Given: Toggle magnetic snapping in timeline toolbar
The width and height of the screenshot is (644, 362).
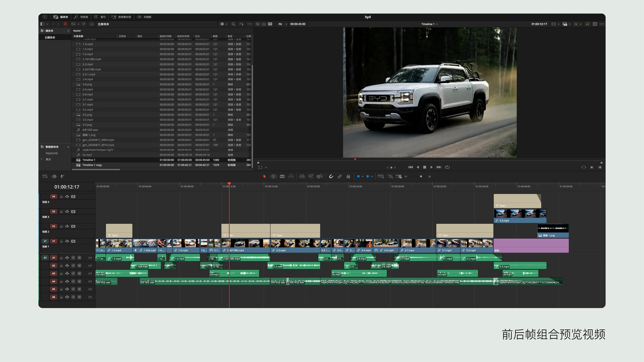Looking at the screenshot, I should 331,176.
